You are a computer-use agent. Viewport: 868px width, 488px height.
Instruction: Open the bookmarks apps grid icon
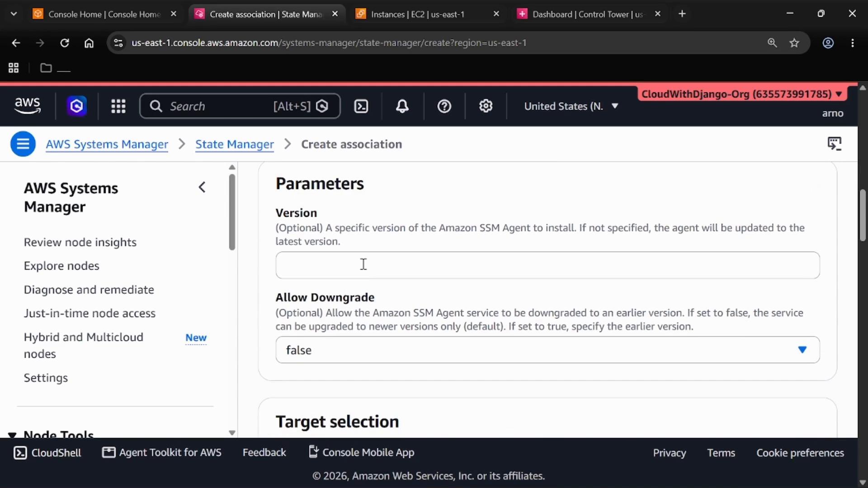pos(14,68)
